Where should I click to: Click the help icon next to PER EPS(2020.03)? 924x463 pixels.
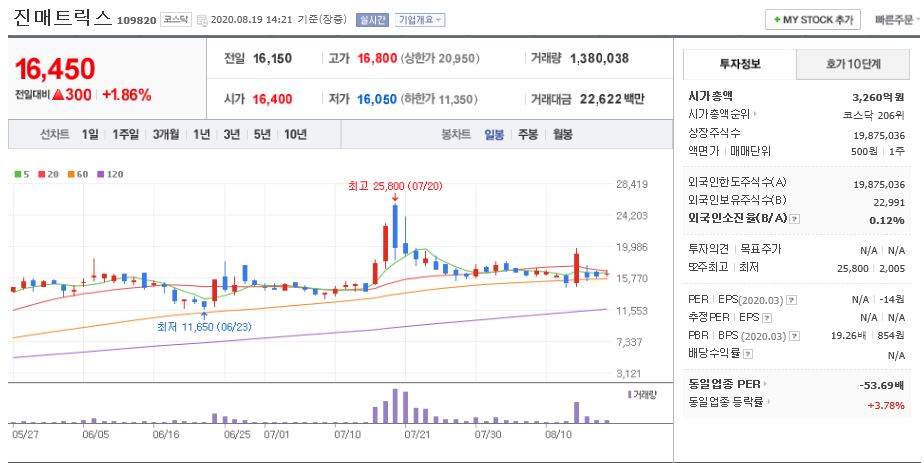coord(791,300)
